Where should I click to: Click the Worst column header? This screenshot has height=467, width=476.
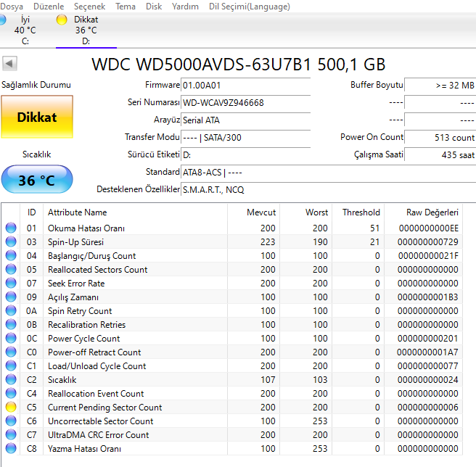tap(306, 212)
